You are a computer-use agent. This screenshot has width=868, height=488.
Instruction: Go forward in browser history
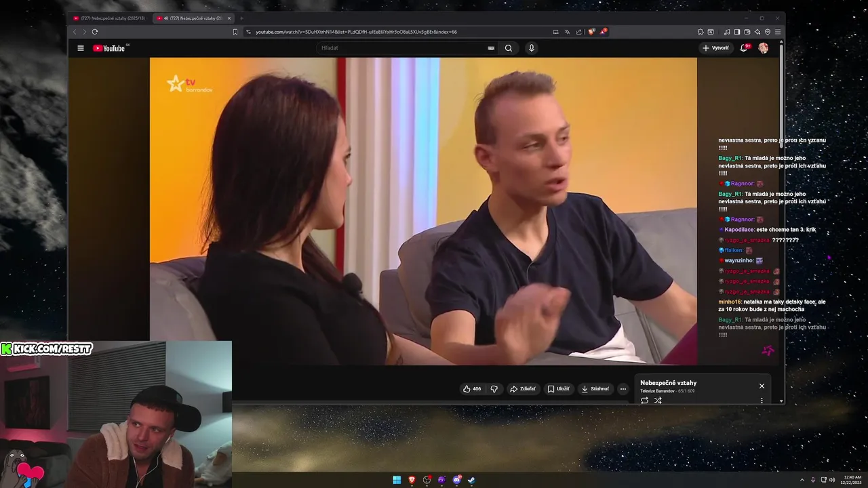(85, 32)
